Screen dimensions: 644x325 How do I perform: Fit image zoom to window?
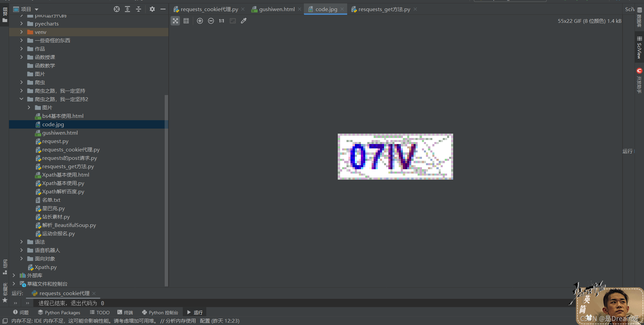233,21
